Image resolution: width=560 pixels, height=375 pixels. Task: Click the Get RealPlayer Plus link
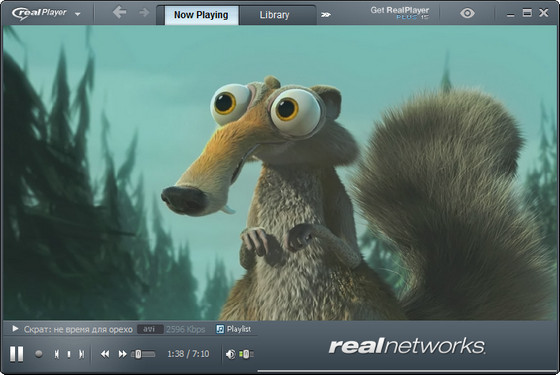coord(400,13)
